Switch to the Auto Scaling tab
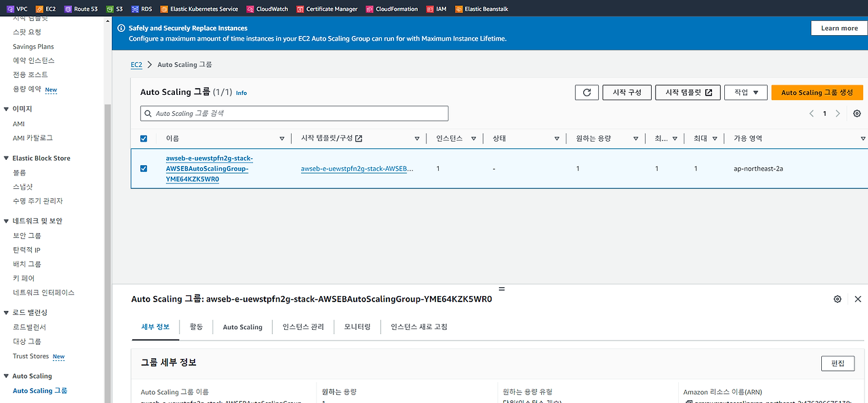The height and width of the screenshot is (403, 868). click(242, 326)
